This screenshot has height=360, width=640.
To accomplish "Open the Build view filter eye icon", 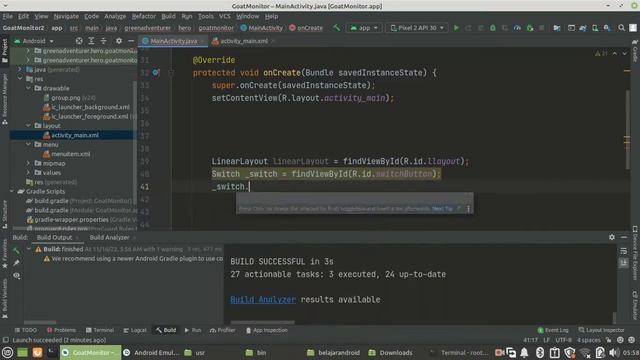I will pyautogui.click(x=16, y=276).
